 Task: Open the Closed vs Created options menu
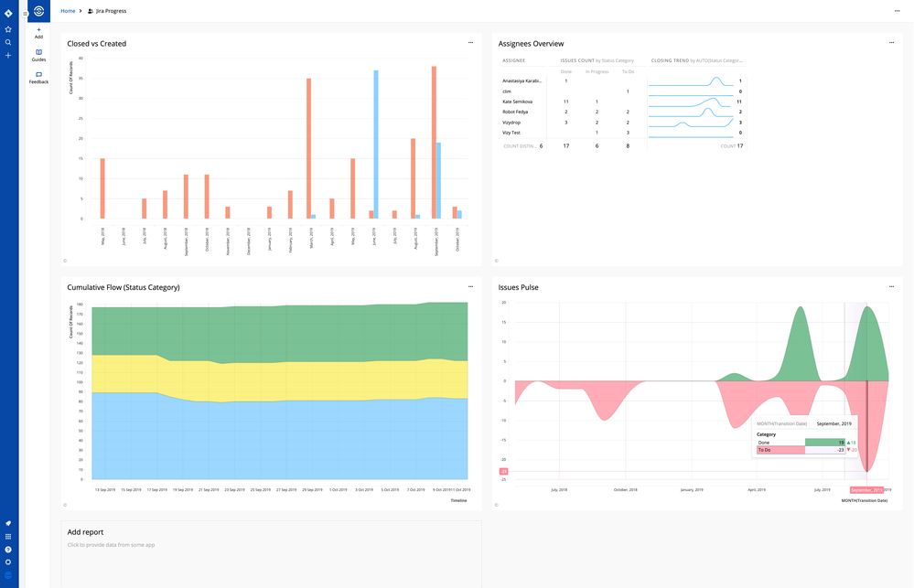coord(470,42)
